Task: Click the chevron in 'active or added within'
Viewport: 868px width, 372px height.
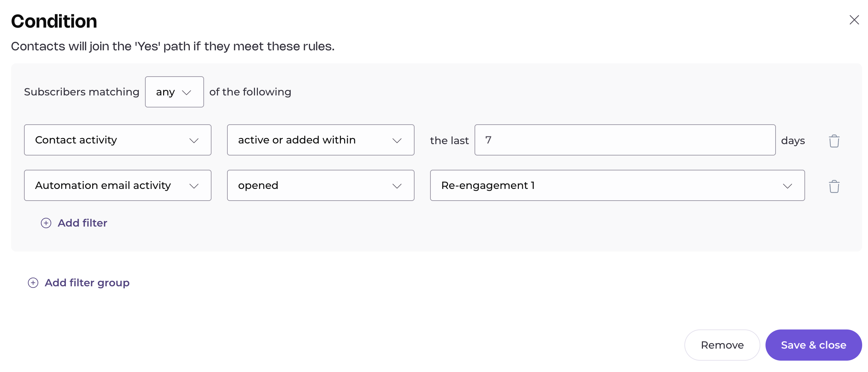Action: pos(397,140)
